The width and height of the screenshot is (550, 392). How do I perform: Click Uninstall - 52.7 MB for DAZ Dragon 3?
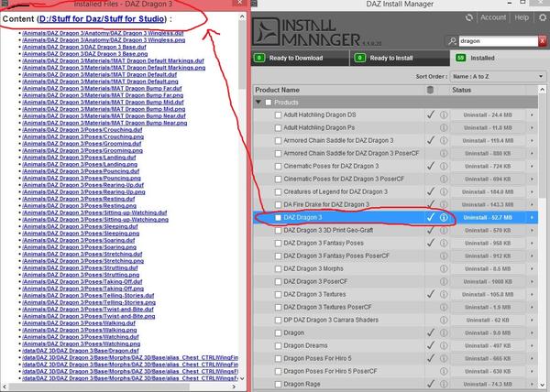pyautogui.click(x=488, y=218)
